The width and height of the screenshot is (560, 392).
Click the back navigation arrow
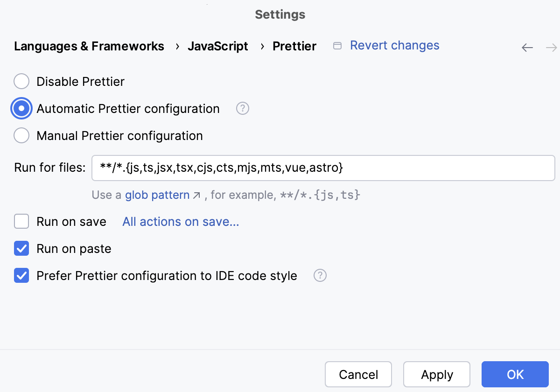tap(527, 48)
